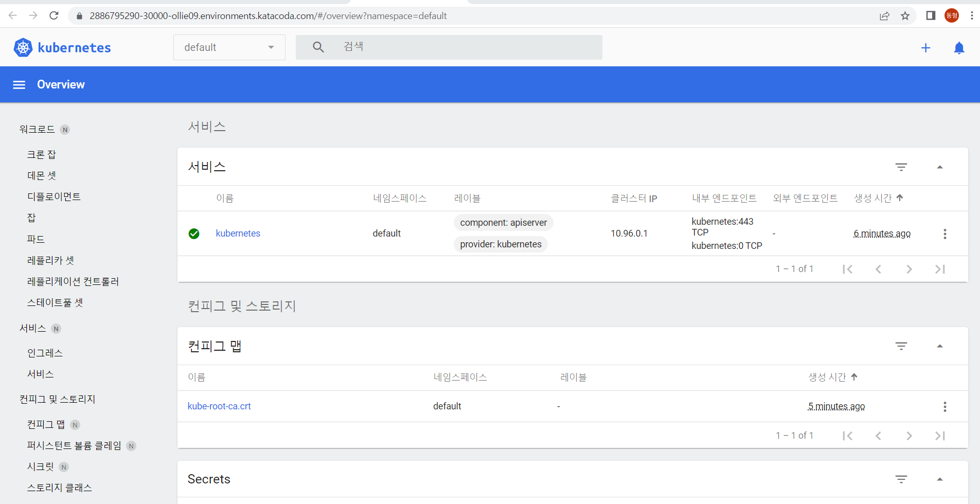Go to first page in 컨피그 맵 table

[848, 436]
